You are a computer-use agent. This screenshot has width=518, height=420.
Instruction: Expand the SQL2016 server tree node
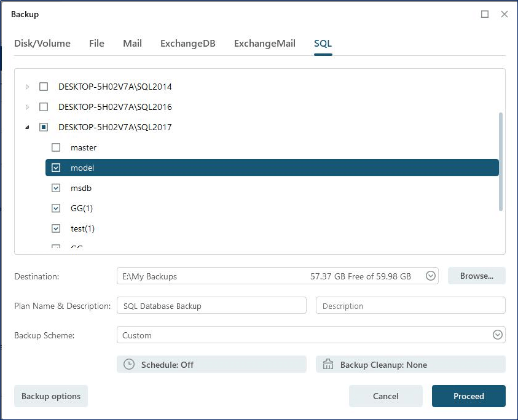point(27,107)
